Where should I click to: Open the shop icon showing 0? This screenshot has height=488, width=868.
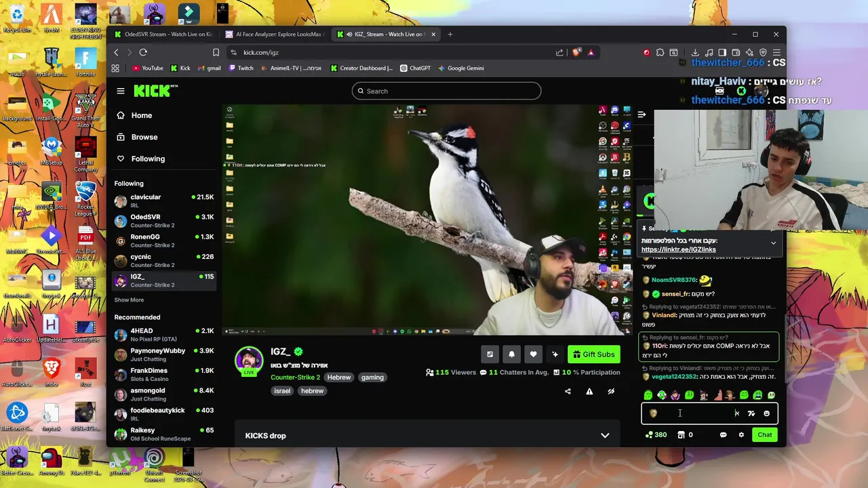pyautogui.click(x=685, y=434)
